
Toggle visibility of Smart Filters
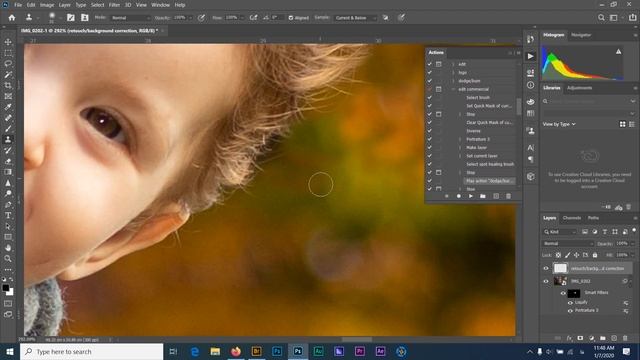[563, 293]
